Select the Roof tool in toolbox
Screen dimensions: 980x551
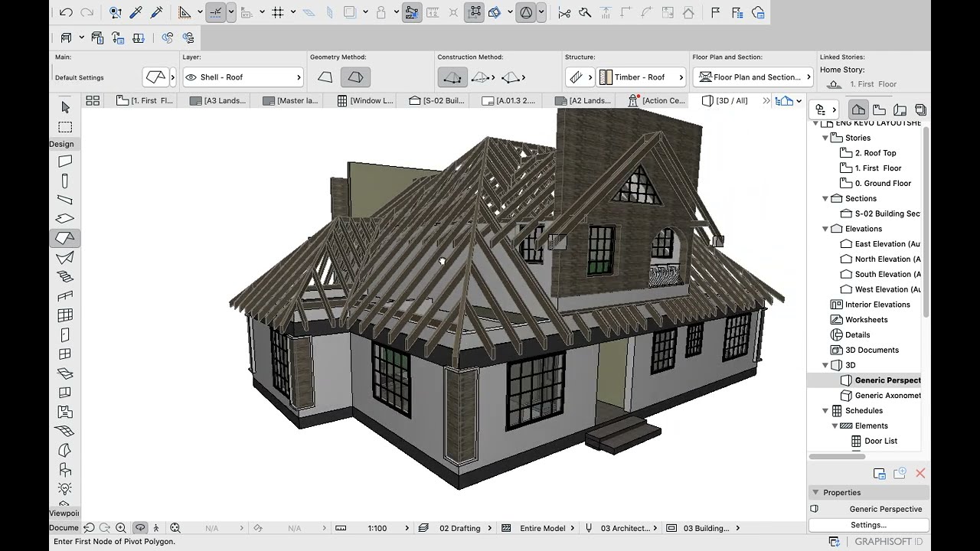point(65,238)
